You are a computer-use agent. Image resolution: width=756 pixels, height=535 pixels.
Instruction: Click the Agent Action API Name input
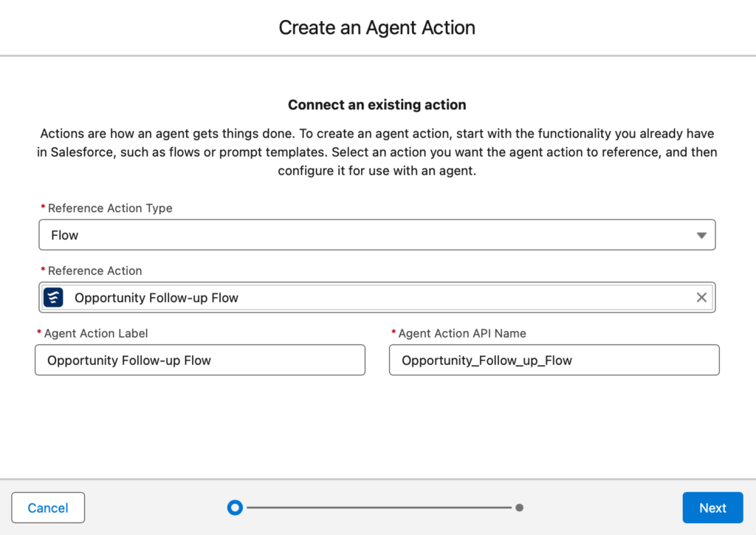tap(554, 360)
